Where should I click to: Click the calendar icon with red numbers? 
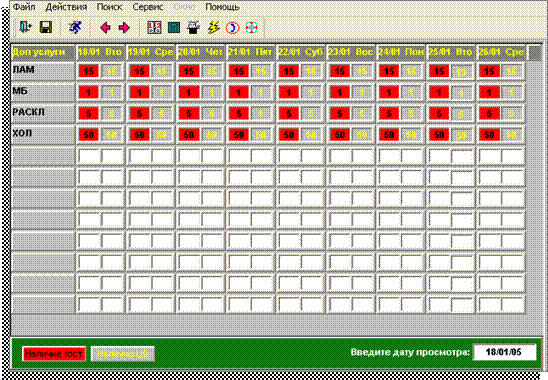coord(154,28)
